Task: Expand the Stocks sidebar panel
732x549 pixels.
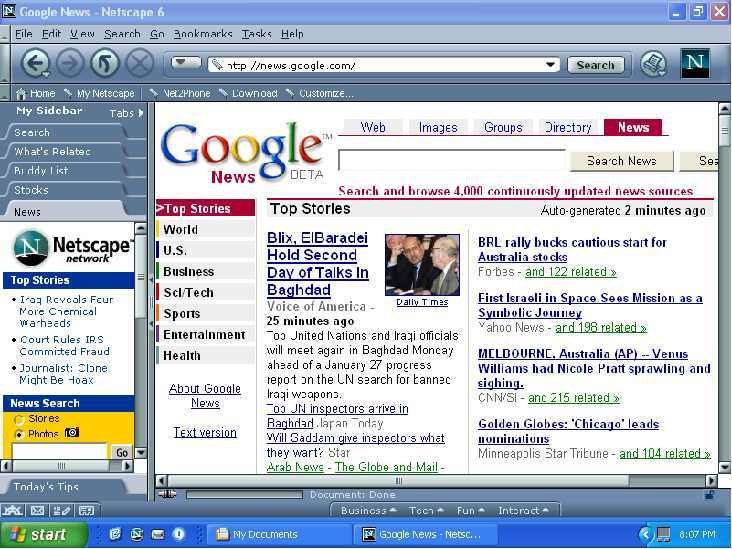Action: click(x=65, y=190)
